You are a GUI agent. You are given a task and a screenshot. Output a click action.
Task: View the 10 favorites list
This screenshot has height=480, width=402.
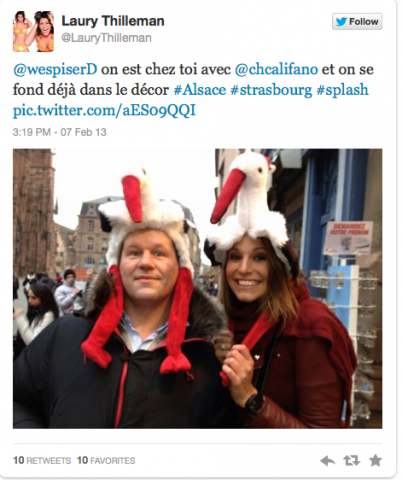106,460
